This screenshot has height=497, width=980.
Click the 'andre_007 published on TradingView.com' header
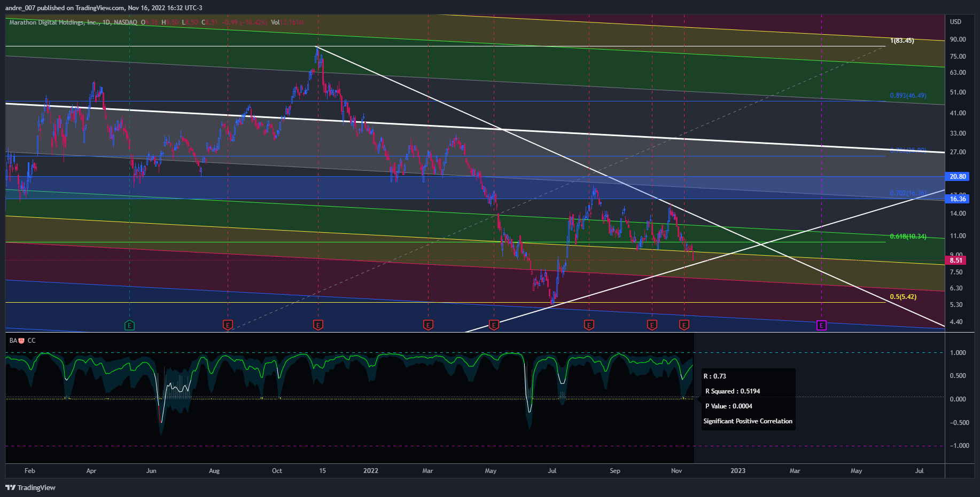[65, 8]
